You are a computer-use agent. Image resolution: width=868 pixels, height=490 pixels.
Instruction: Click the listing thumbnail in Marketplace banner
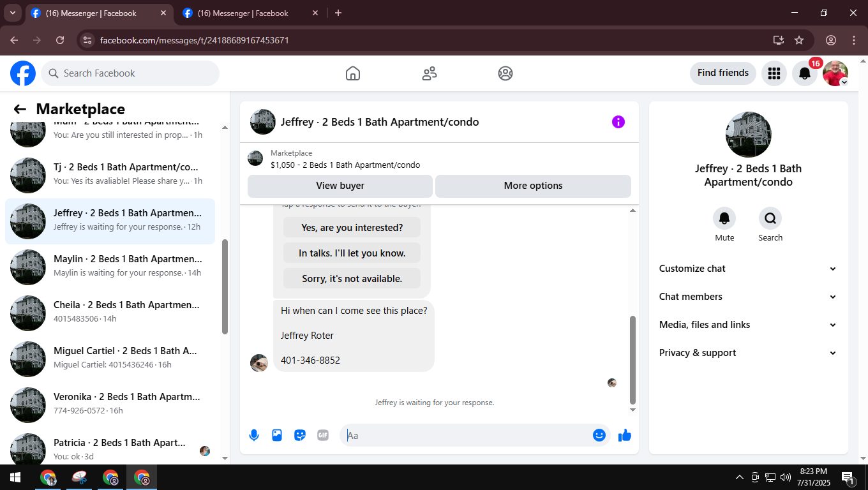[255, 159]
